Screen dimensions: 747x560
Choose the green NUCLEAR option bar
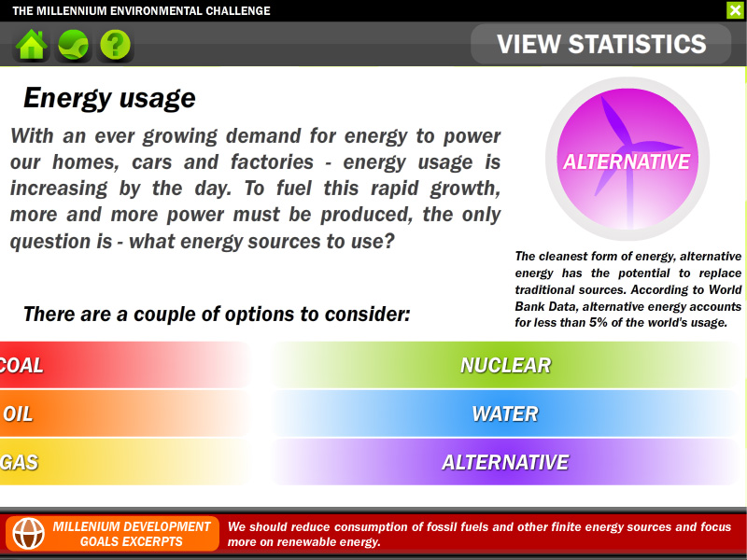coord(505,365)
